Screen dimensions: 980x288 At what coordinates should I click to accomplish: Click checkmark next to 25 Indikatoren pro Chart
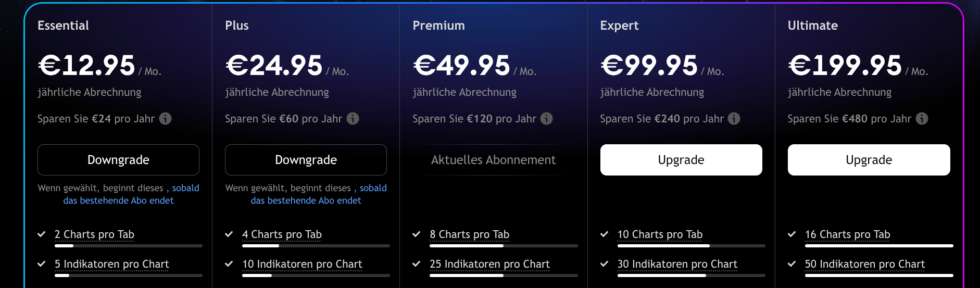click(x=417, y=264)
